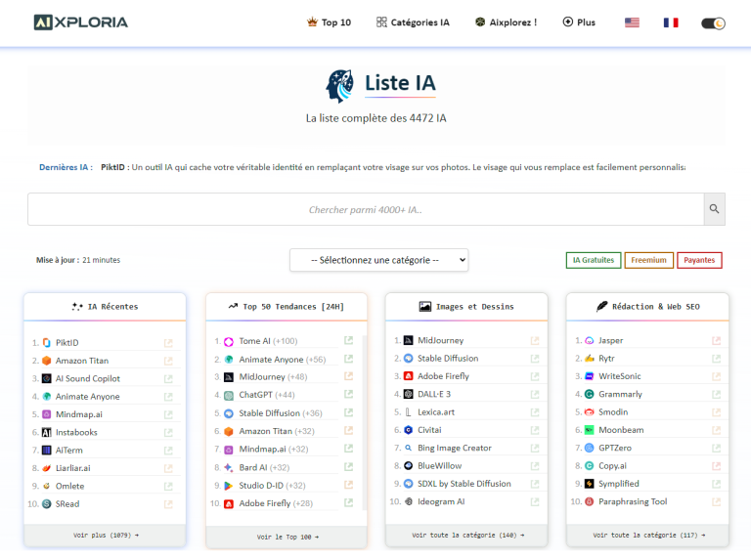Open external link icon for Tome AI

(349, 340)
